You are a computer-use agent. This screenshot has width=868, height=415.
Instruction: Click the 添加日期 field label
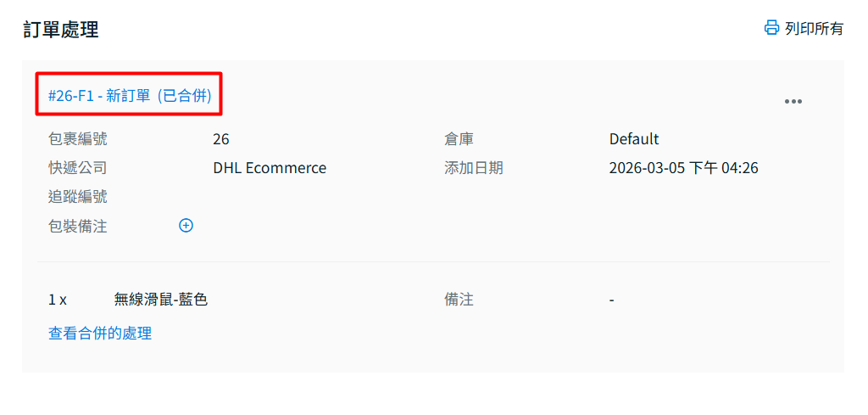[473, 168]
